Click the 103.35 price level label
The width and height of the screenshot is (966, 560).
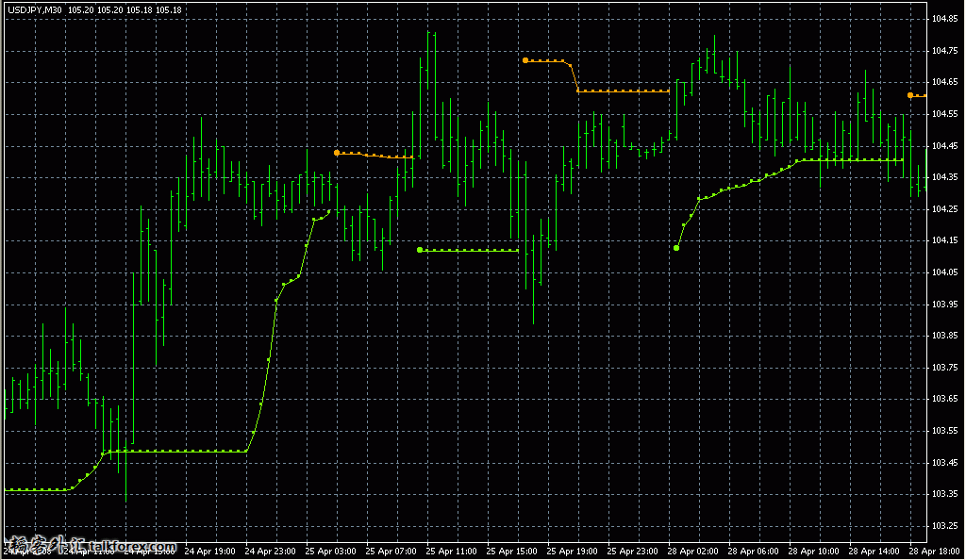944,494
